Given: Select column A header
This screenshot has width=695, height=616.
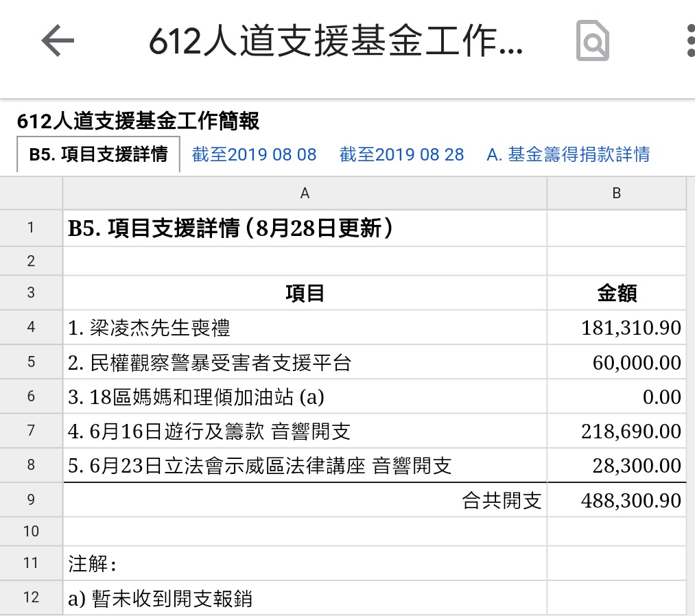Looking at the screenshot, I should [305, 193].
